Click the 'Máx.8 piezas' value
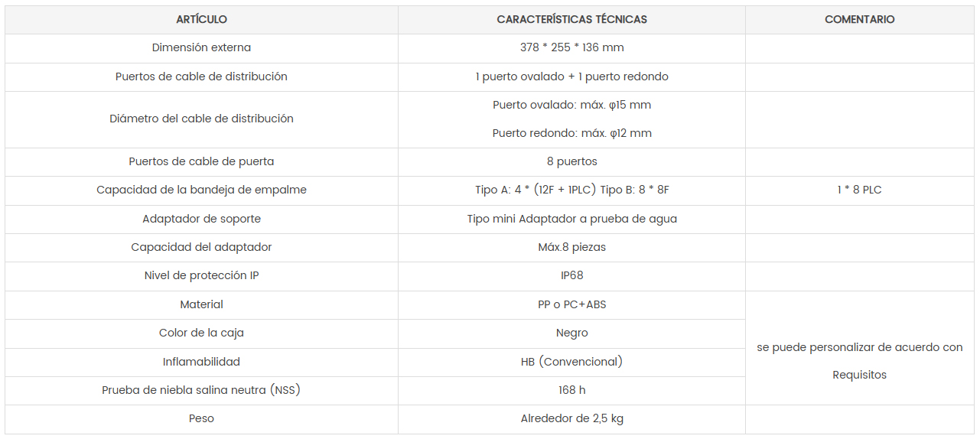The height and width of the screenshot is (439, 980). tap(571, 247)
